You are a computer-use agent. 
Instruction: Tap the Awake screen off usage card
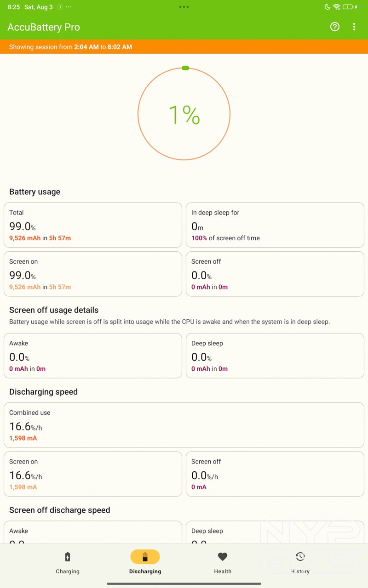click(93, 356)
